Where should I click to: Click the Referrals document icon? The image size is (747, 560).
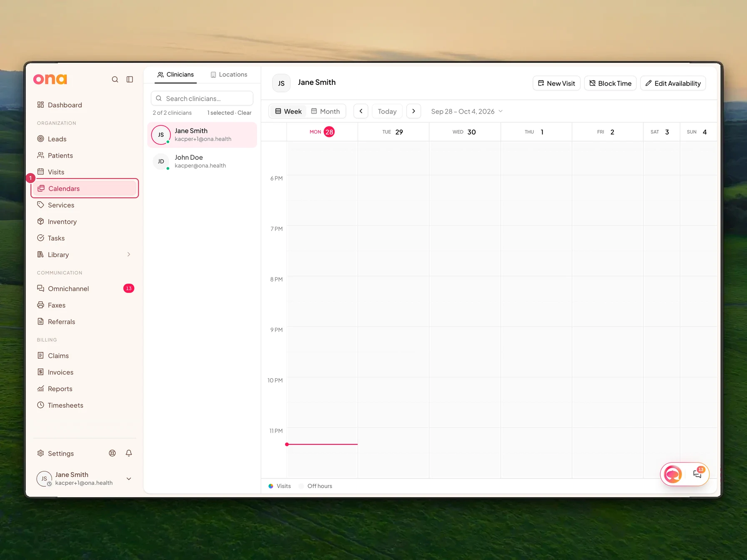[x=40, y=322]
